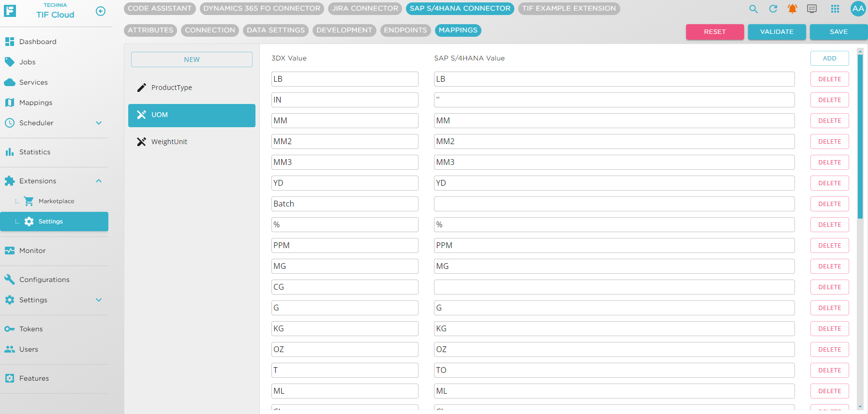Switch to the Endpoints tab

[405, 30]
